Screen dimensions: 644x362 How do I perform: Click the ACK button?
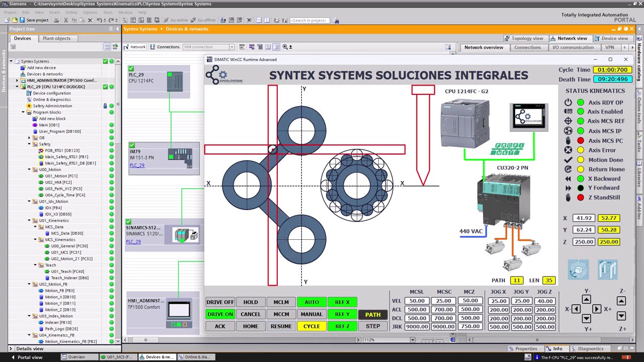(220, 326)
